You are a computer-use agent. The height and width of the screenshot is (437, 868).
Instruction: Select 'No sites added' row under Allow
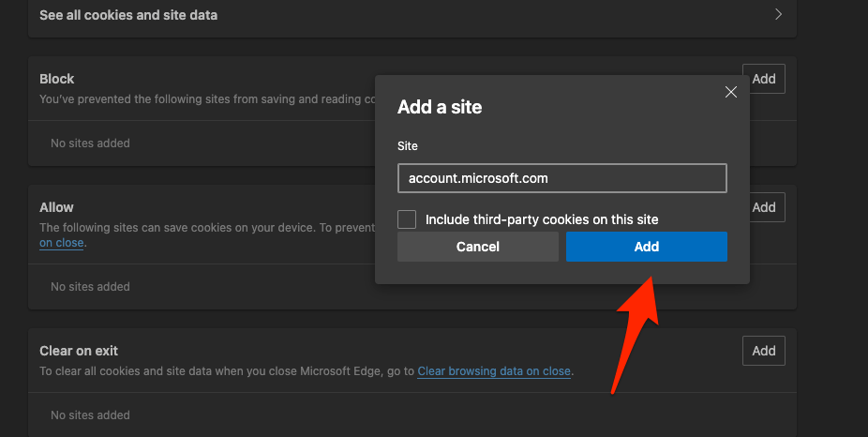click(x=90, y=287)
